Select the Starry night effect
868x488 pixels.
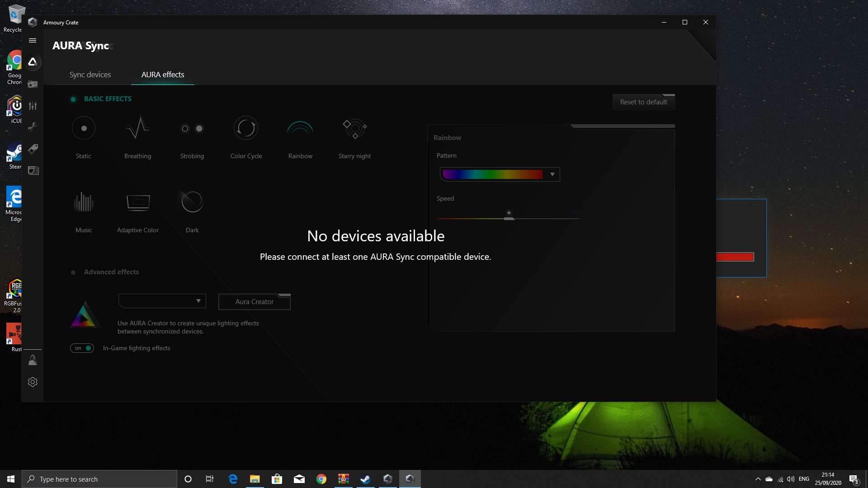(x=355, y=129)
